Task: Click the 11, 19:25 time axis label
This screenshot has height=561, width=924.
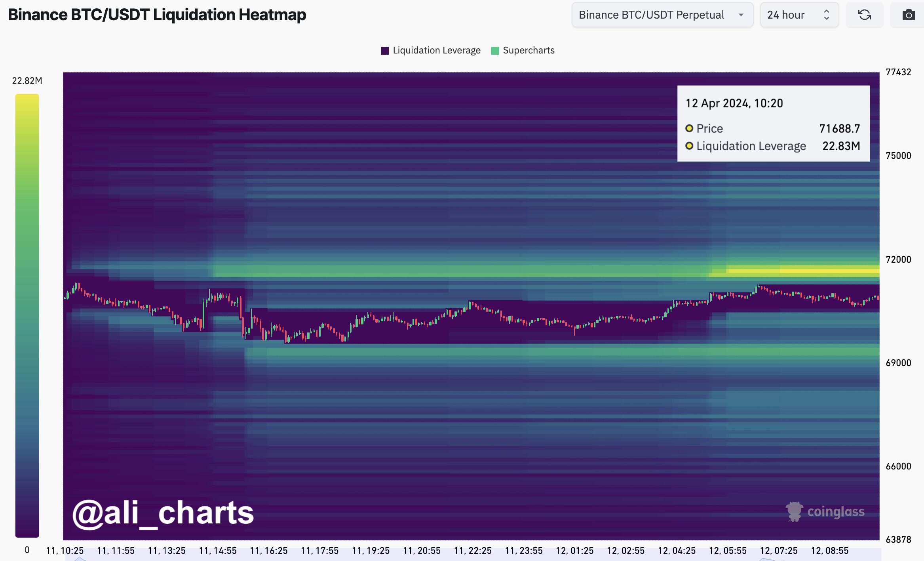Action: coord(371,551)
